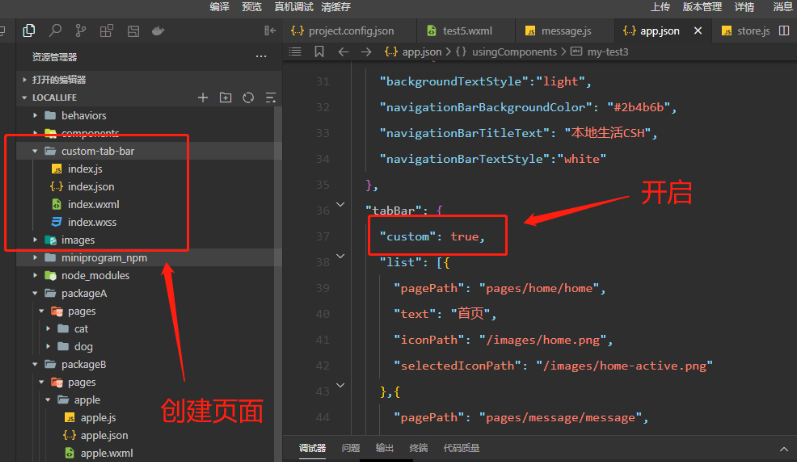Refresh the LOCALLIFE file tree
Viewport: 797px width, 462px height.
click(x=248, y=98)
